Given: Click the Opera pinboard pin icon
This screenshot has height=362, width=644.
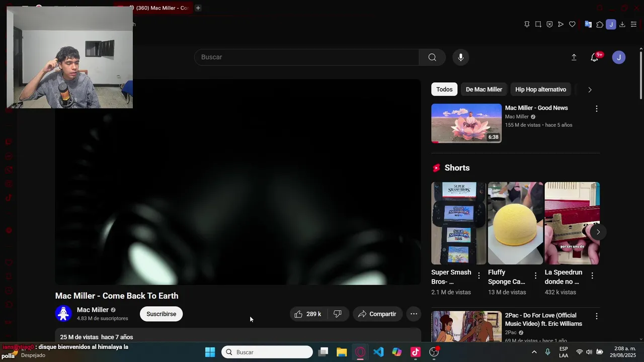Looking at the screenshot, I should 527,24.
